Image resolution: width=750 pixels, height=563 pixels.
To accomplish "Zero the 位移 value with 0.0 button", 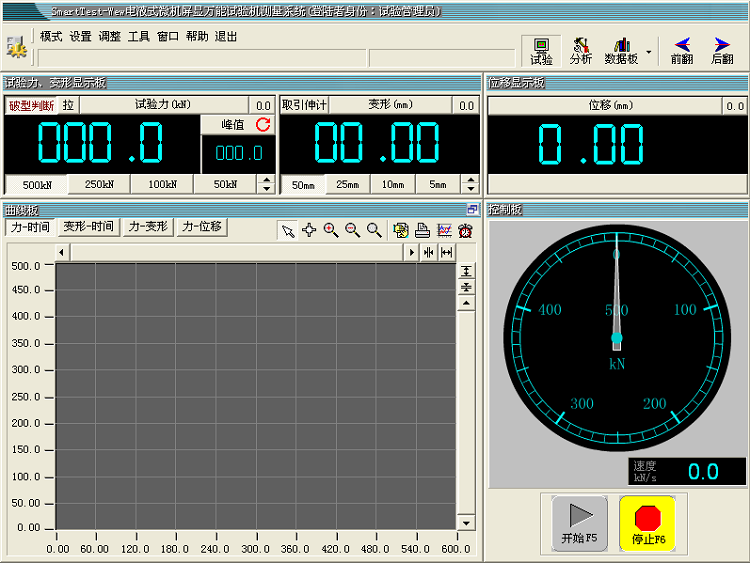I will 734,106.
